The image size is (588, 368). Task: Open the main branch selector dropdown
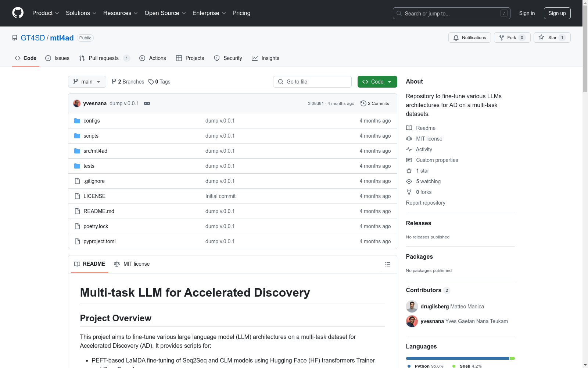(x=87, y=82)
